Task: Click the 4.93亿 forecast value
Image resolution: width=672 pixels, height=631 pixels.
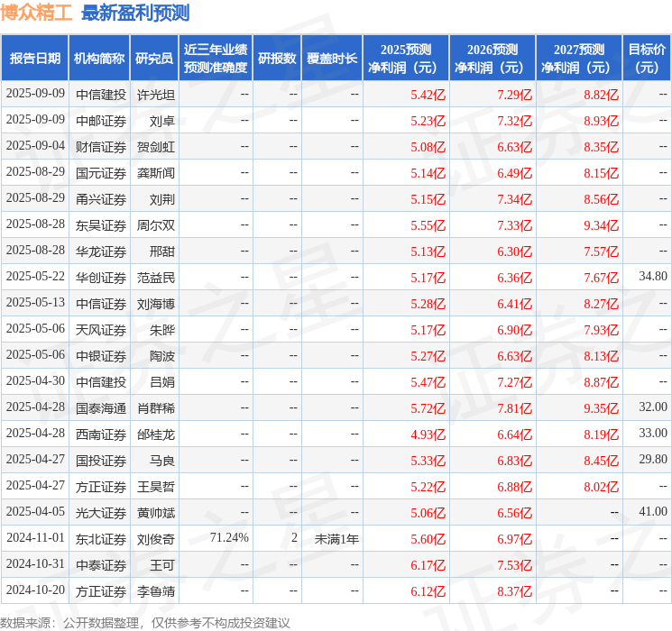Action: coord(428,434)
